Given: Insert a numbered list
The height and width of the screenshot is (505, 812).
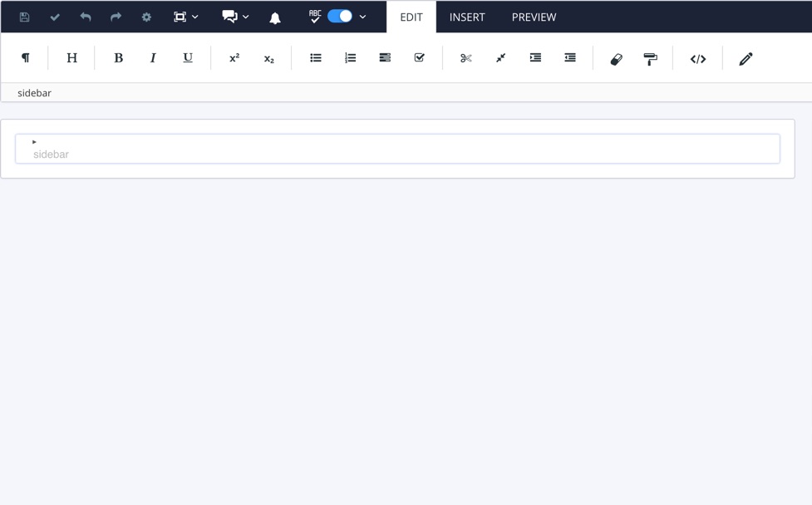Looking at the screenshot, I should pos(350,58).
